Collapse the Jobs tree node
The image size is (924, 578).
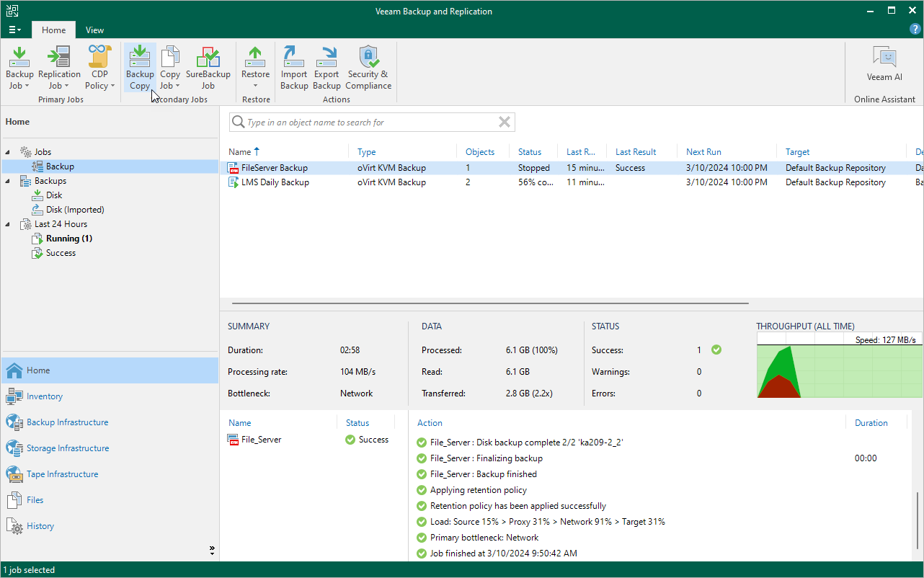tap(9, 152)
